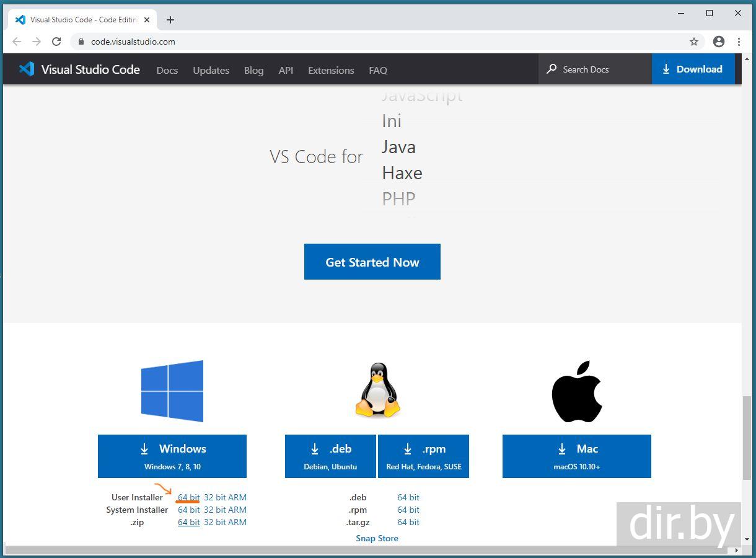Reload the page using the refresh icon
Screen dimensions: 756x558
pos(56,42)
